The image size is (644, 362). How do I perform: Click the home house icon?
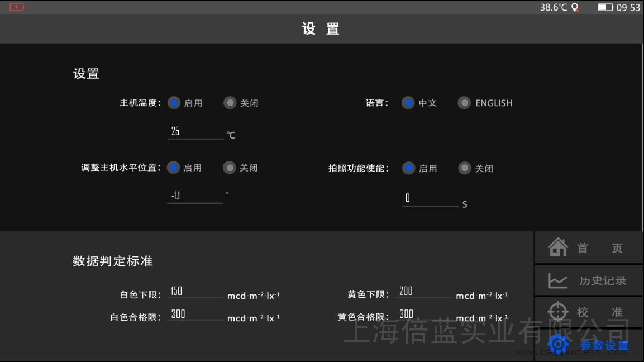558,247
